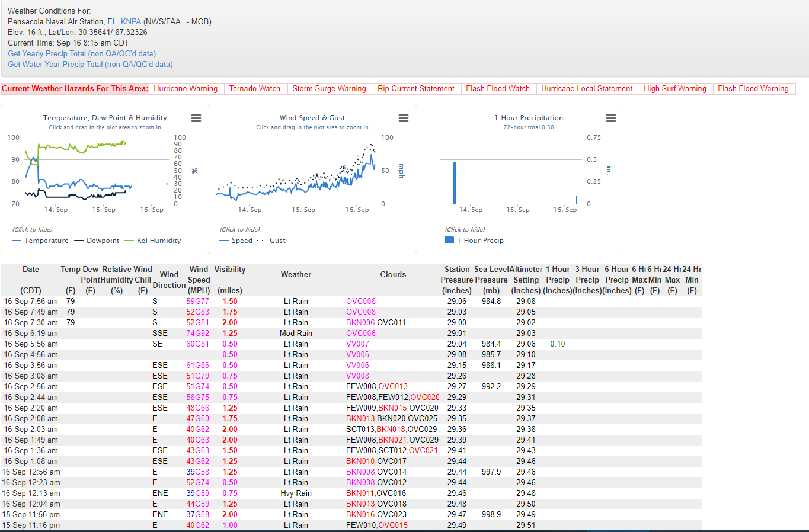The width and height of the screenshot is (809, 532).
Task: Click cloud value FEW008,FEW012,OVC020
Action: point(393,397)
